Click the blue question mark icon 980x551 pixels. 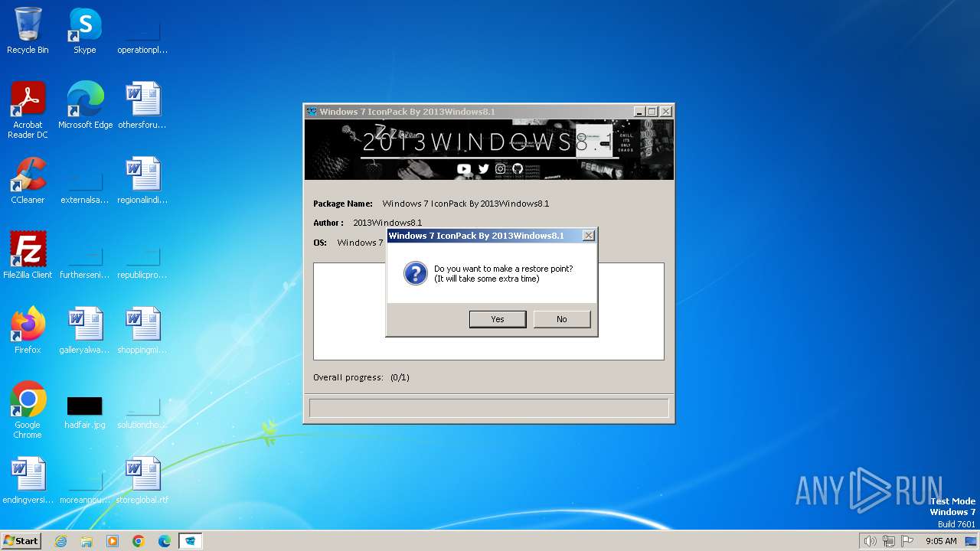point(415,273)
